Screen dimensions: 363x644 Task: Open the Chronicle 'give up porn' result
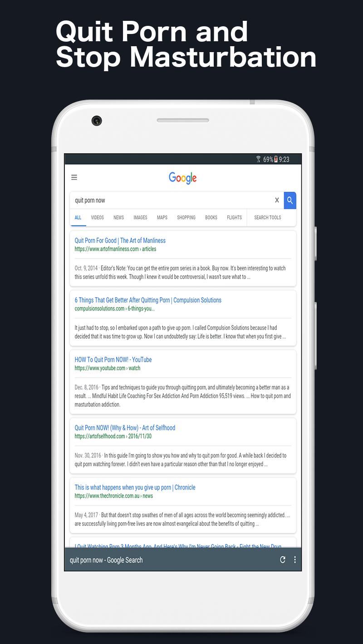pyautogui.click(x=135, y=488)
